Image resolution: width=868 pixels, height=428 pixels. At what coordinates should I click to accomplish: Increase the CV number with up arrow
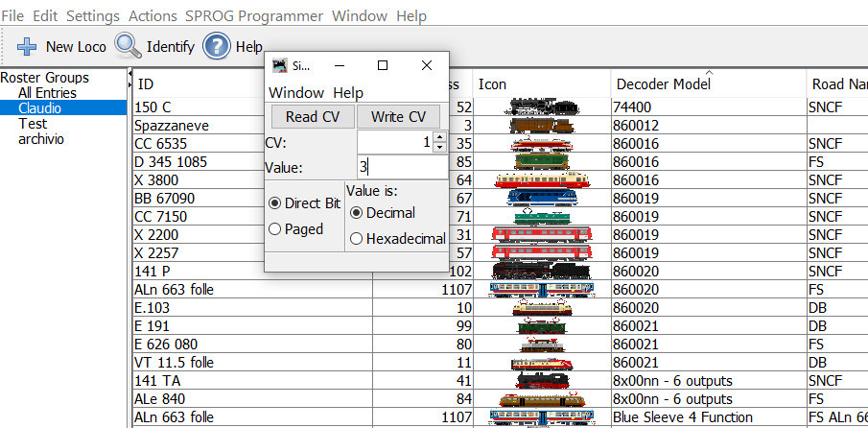(x=439, y=137)
